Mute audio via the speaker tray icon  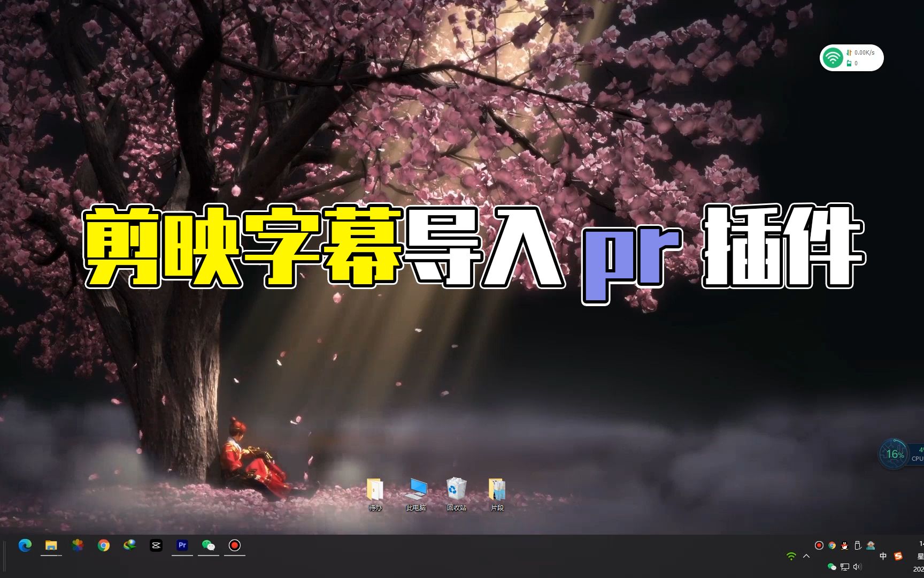(x=858, y=567)
